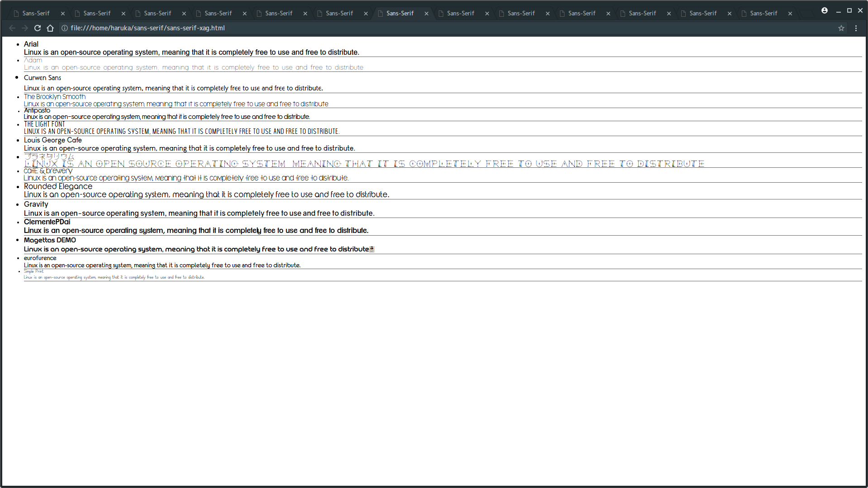
Task: Click the Linux sample sentence under Curwen Sans
Action: pyautogui.click(x=174, y=88)
